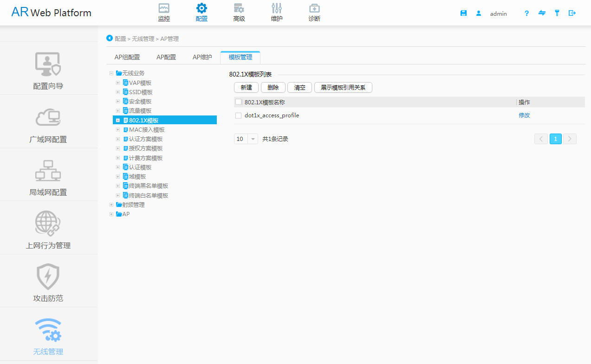591x364 pixels.
Task: Check the select-all checkbox in table header
Action: [238, 102]
